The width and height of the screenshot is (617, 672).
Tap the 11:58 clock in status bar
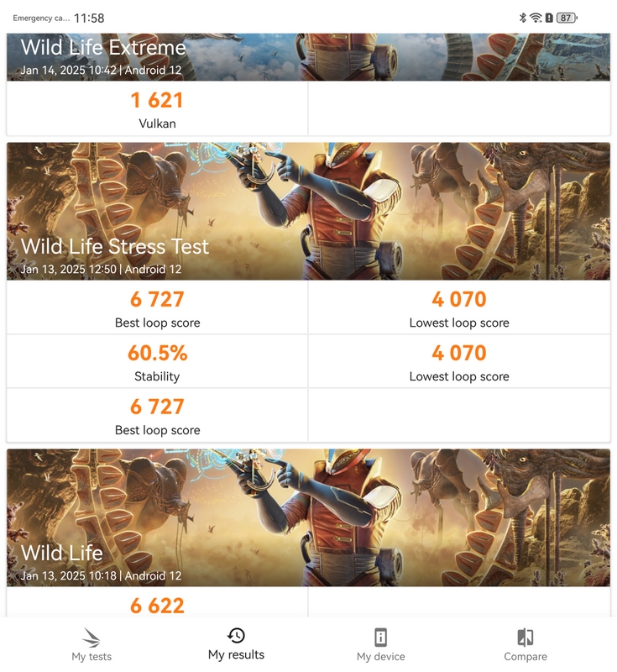point(89,18)
